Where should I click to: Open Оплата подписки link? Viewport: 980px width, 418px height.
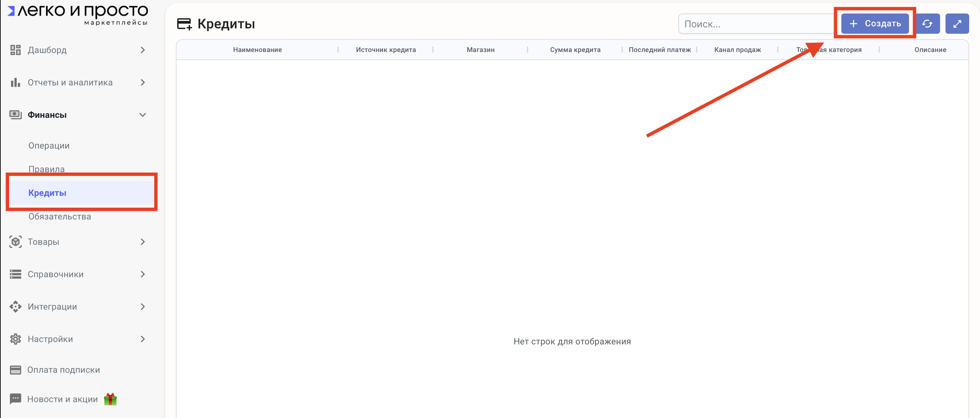63,370
